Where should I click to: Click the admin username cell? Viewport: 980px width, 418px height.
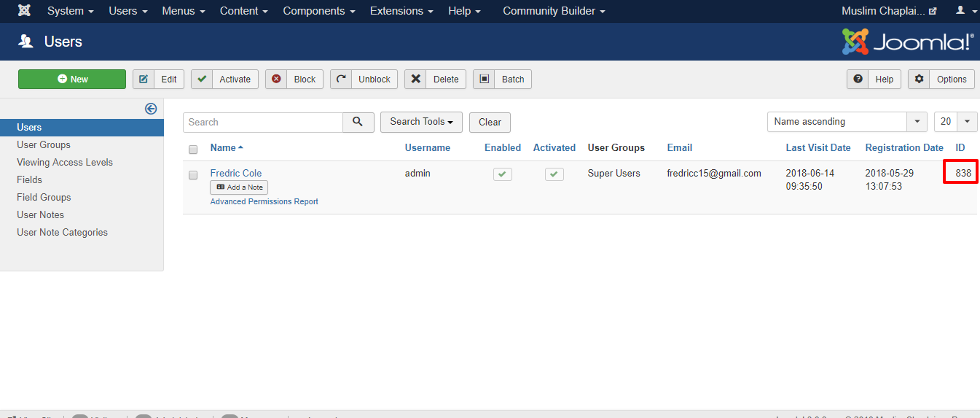418,174
